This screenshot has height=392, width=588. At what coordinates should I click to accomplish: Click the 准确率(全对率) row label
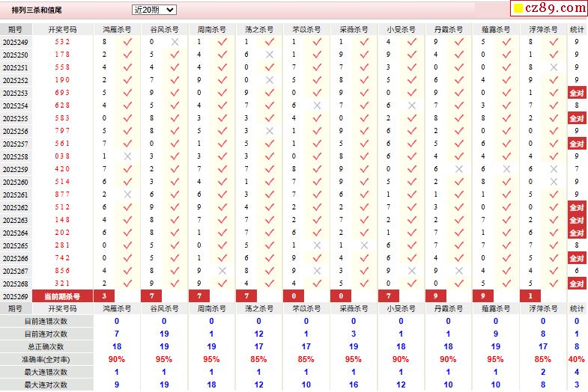click(x=46, y=360)
